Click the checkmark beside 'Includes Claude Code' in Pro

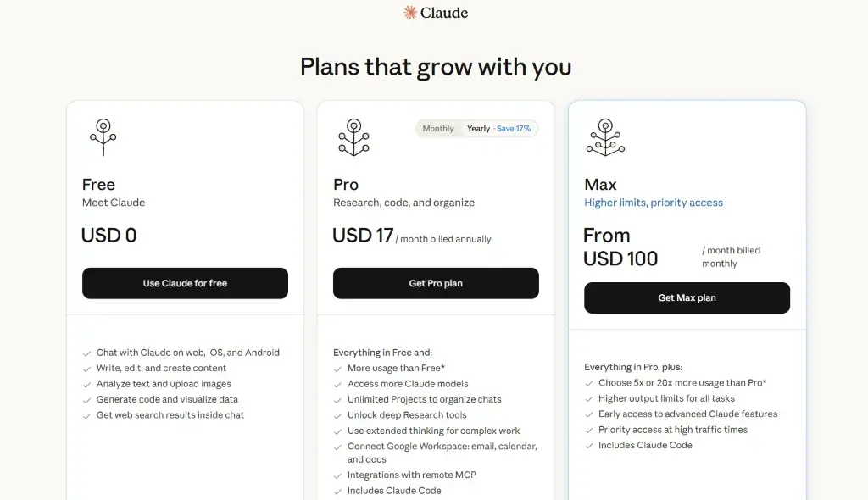(x=337, y=490)
